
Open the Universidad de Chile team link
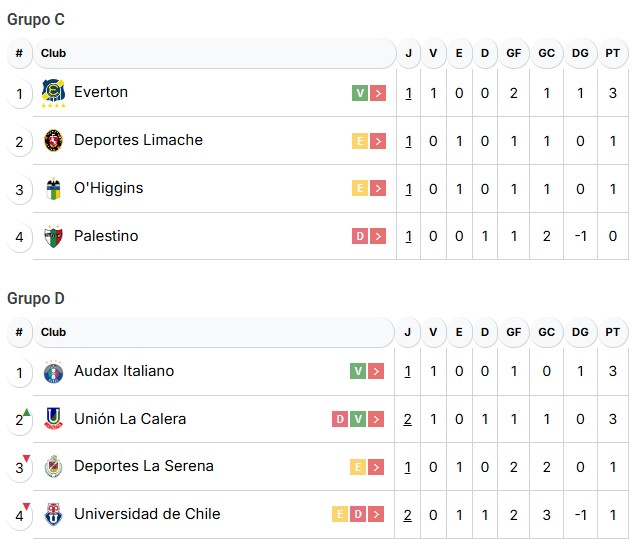pos(147,514)
